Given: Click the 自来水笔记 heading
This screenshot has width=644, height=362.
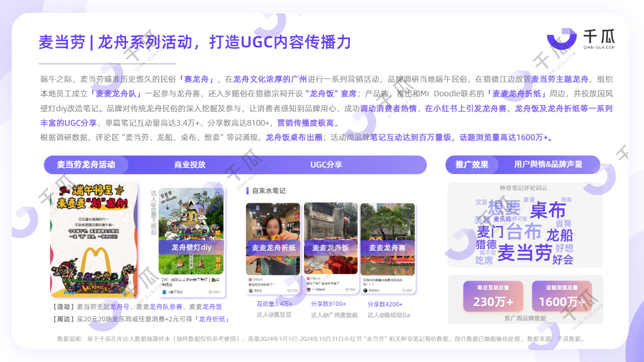Looking at the screenshot, I should [x=268, y=191].
